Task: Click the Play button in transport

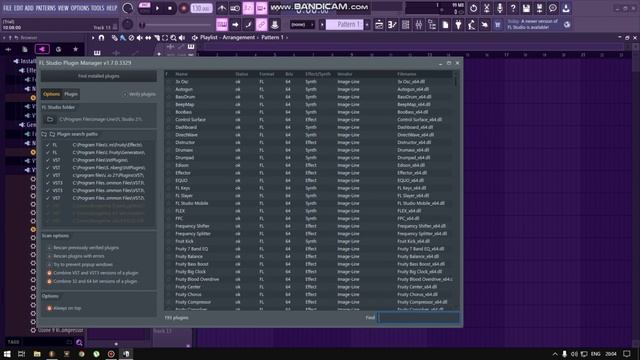Action: pyautogui.click(x=158, y=8)
